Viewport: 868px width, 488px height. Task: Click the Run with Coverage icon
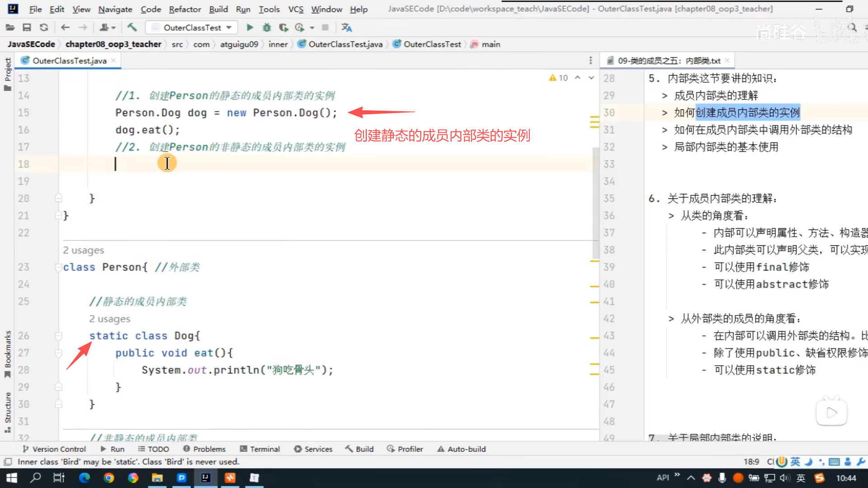[x=283, y=28]
